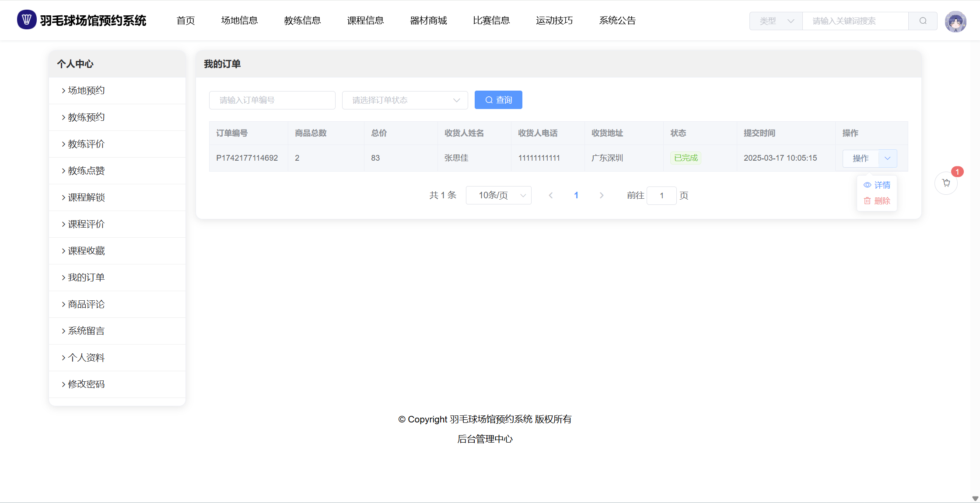The height and width of the screenshot is (503, 980).
Task: Open the 后台管理中心 footer link
Action: point(485,439)
